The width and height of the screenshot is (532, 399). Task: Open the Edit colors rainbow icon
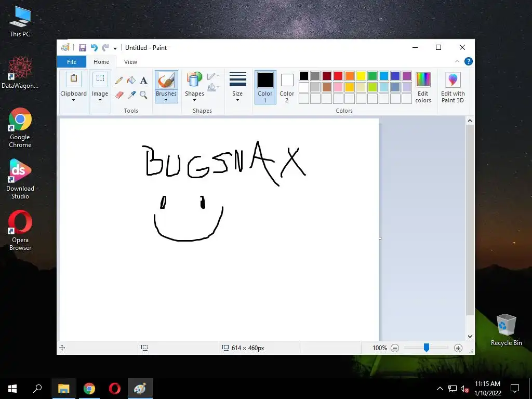point(423,80)
